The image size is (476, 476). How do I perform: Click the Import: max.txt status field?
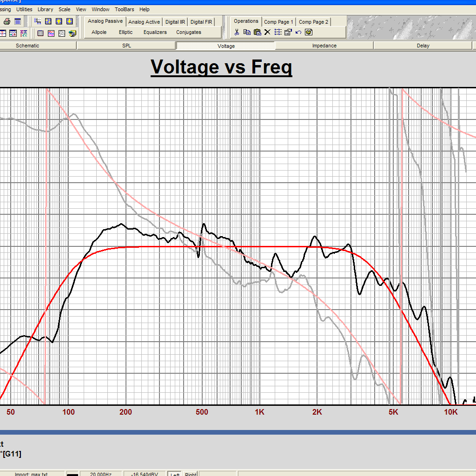pos(31,474)
